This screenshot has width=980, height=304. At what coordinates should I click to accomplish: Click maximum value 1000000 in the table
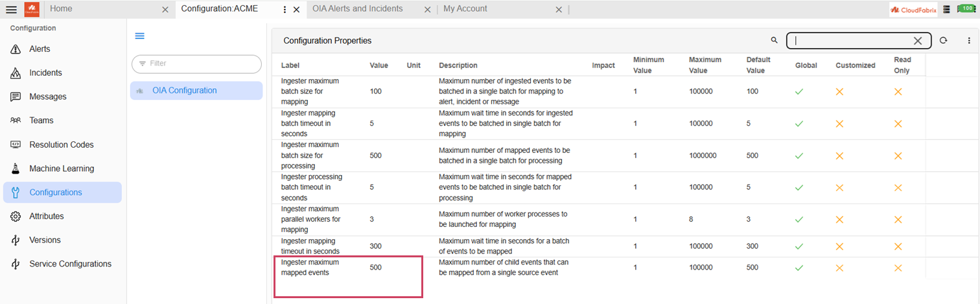(x=703, y=156)
